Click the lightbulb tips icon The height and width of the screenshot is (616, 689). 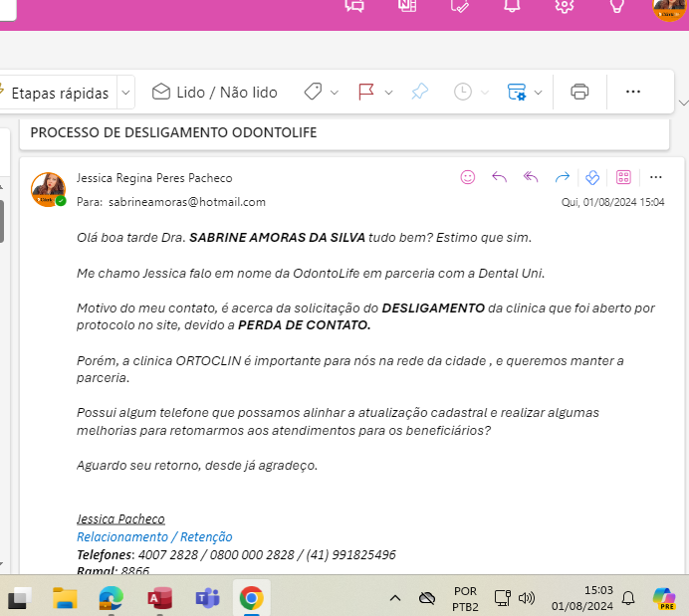(x=617, y=5)
